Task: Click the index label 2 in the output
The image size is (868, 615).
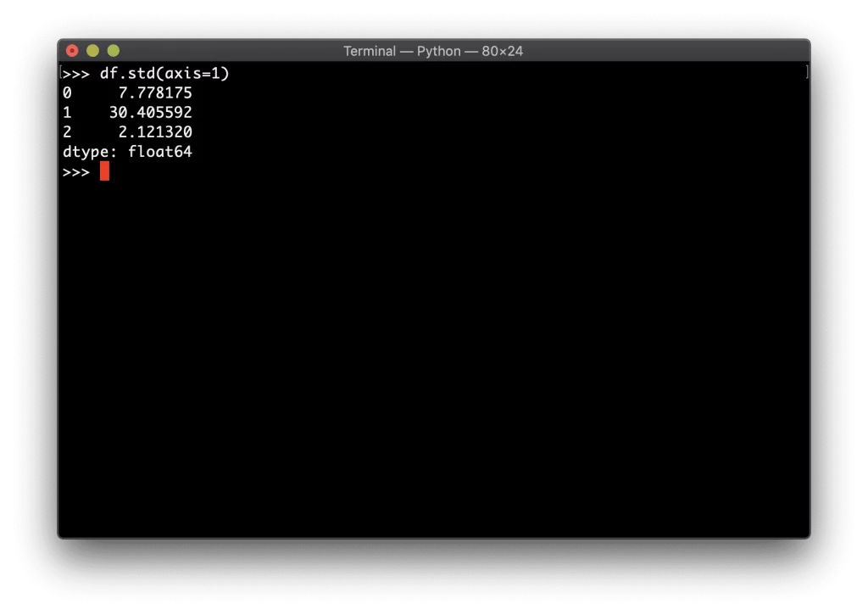Action: click(67, 131)
